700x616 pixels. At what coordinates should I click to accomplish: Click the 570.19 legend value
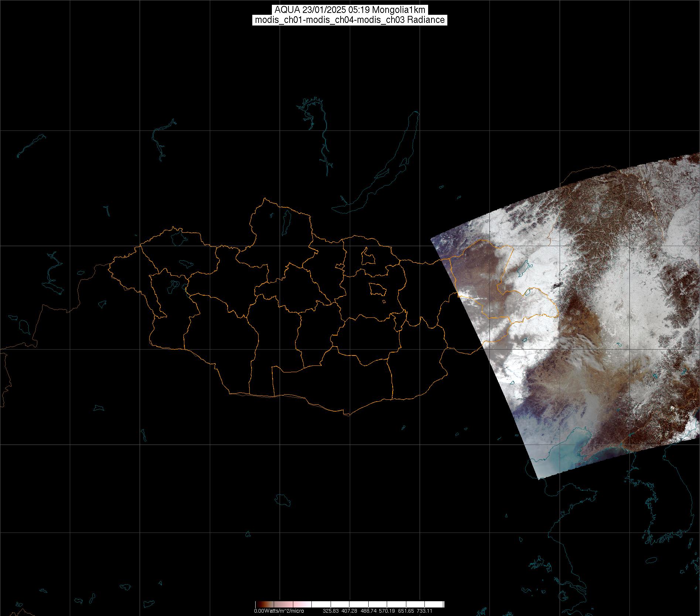pos(387,611)
